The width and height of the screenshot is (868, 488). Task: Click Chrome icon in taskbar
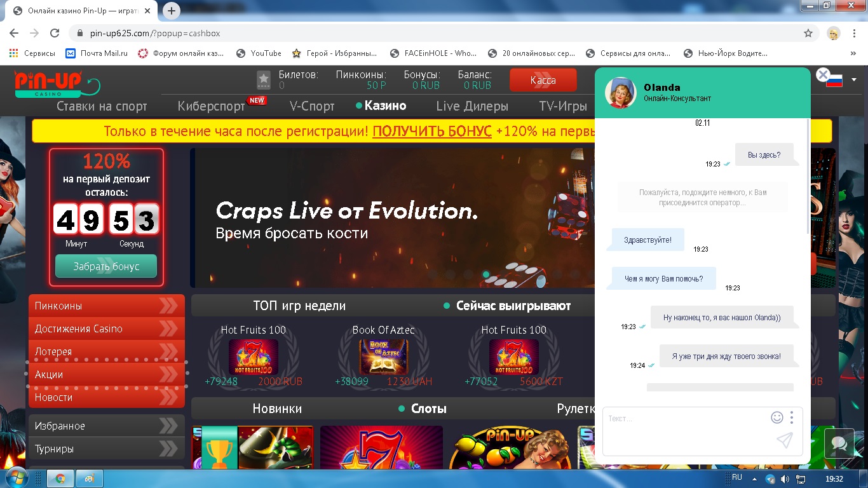61,478
